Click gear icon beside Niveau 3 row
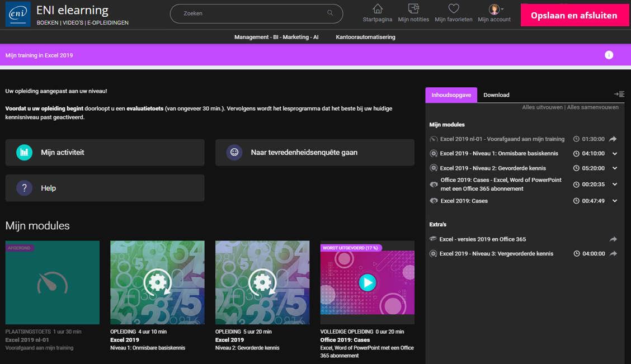This screenshot has height=364, width=631. (x=434, y=253)
